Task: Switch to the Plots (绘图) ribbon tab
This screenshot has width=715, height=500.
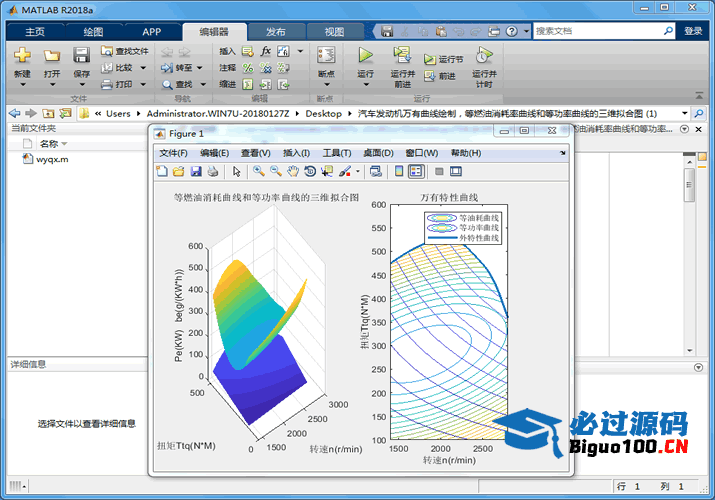Action: pyautogui.click(x=93, y=31)
